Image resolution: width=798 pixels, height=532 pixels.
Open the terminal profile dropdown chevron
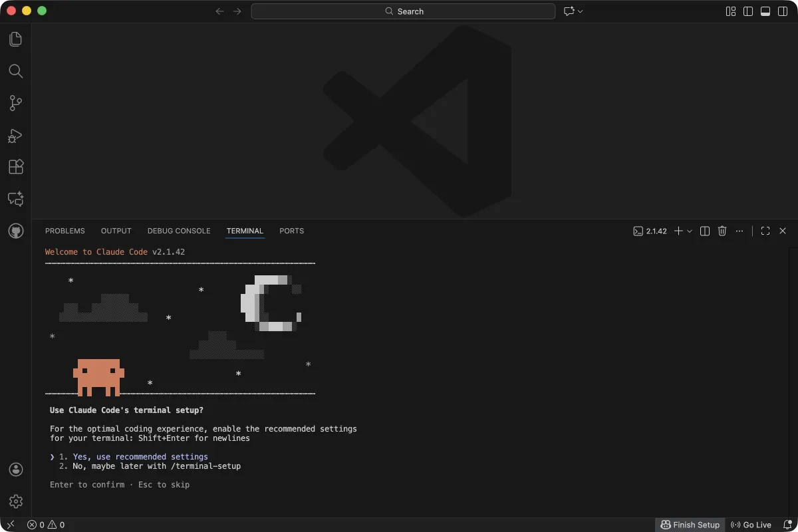pos(690,231)
